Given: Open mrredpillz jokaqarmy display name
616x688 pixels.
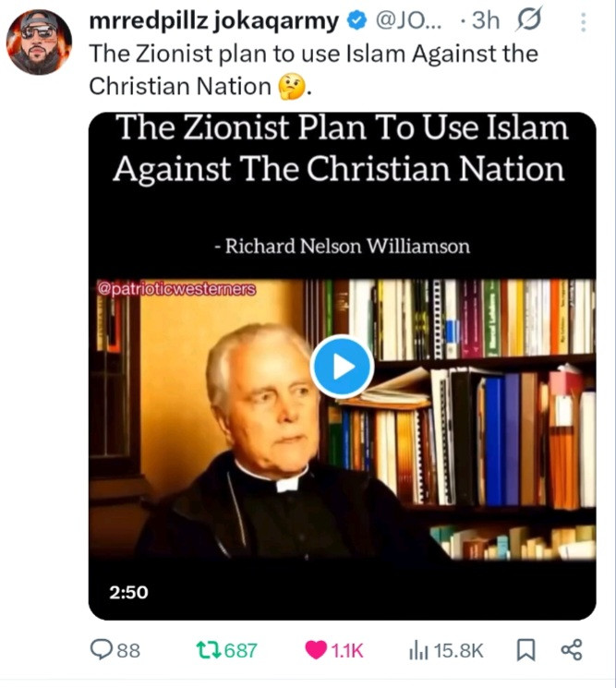Looking at the screenshot, I should 214,20.
